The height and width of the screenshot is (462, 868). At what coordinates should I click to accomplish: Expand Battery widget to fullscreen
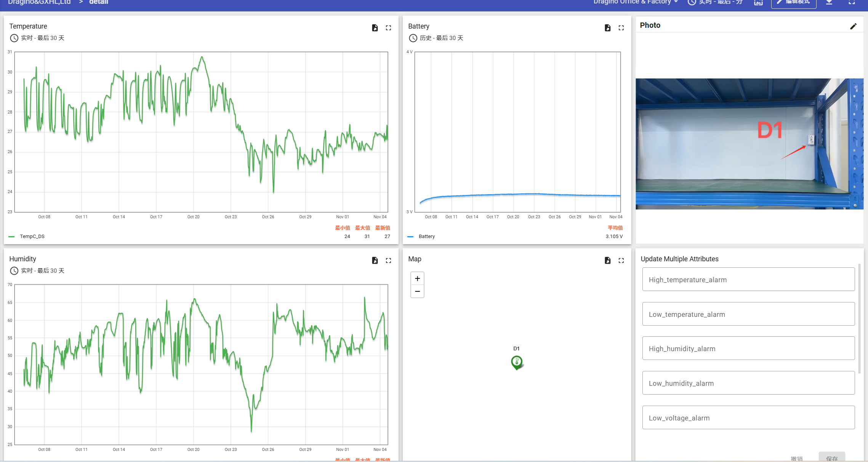coord(621,28)
